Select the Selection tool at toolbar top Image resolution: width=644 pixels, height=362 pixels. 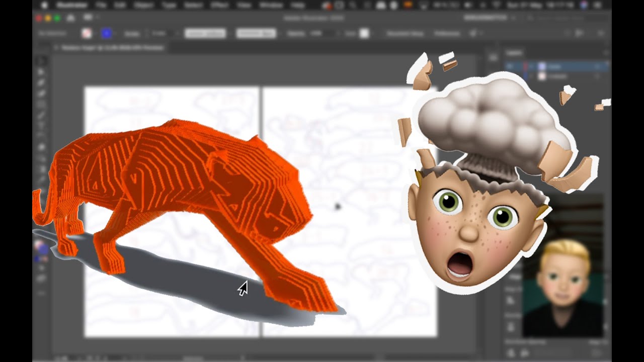point(42,61)
